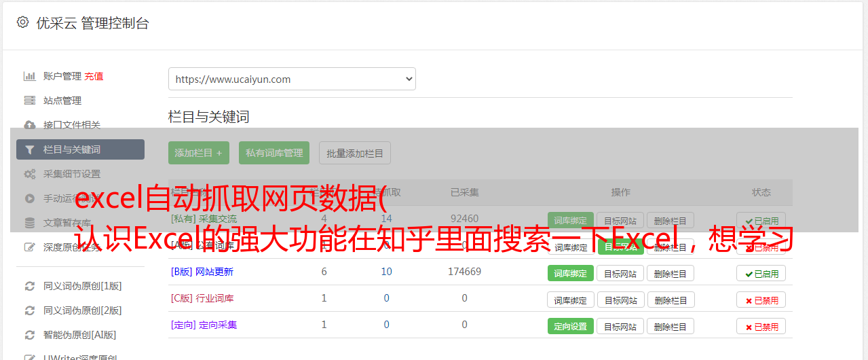Click 删除栏目 for the 行业词库 row
Screen dimensions: 868x360
671,300
